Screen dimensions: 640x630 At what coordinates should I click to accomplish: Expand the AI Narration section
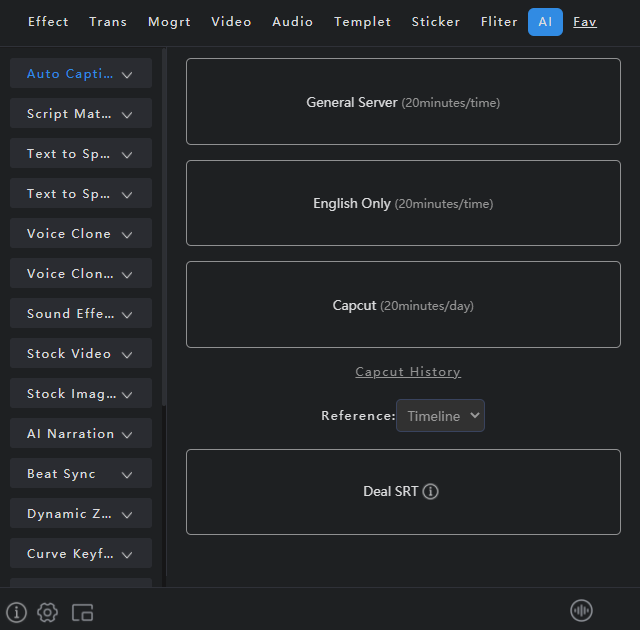coord(81,433)
